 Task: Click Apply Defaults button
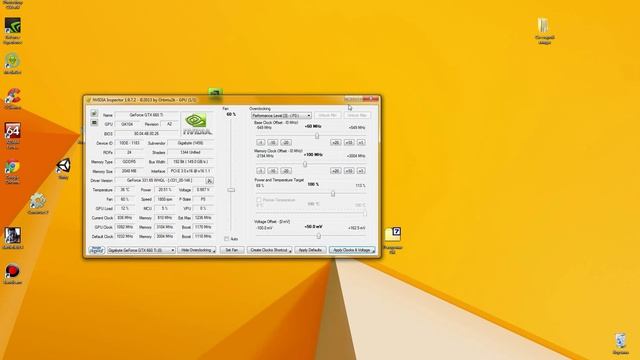[310, 250]
